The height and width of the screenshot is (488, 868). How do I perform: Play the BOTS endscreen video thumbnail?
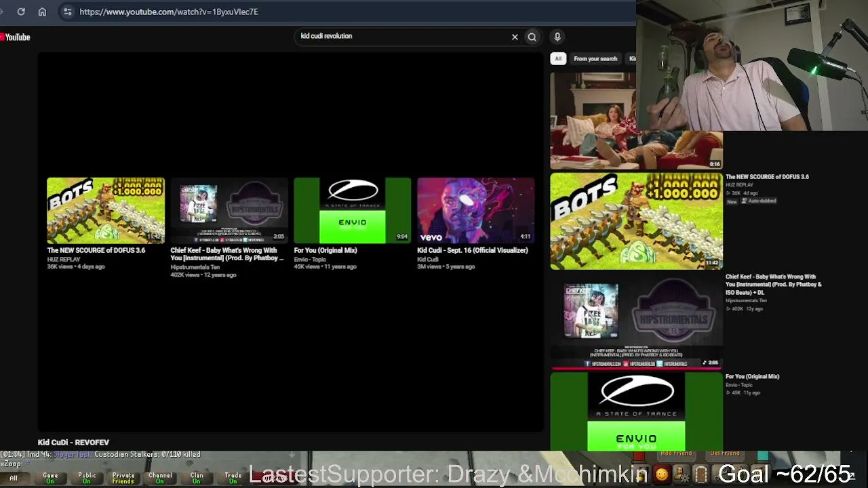click(x=106, y=210)
